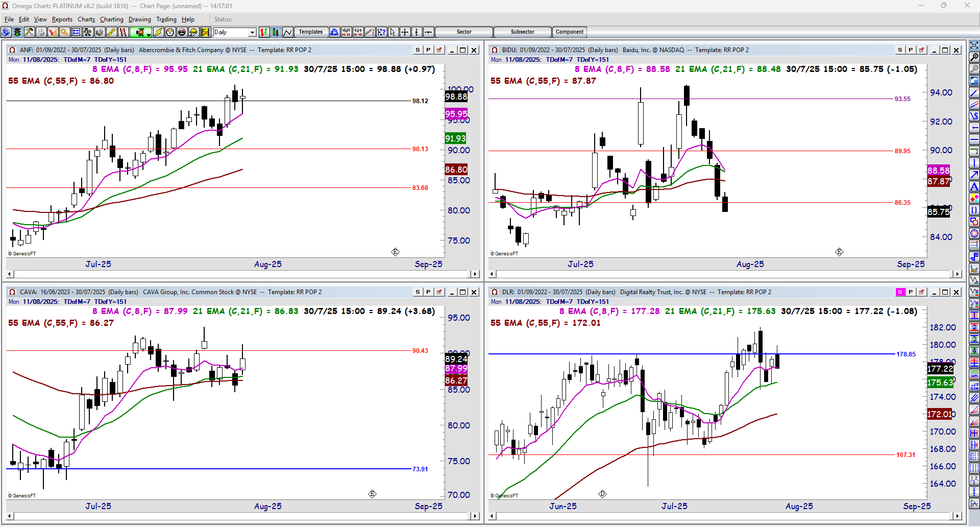Viewport: 980px width, 527px height.
Task: Click the horizontal scrollbar of CAVA chart
Action: (x=243, y=516)
